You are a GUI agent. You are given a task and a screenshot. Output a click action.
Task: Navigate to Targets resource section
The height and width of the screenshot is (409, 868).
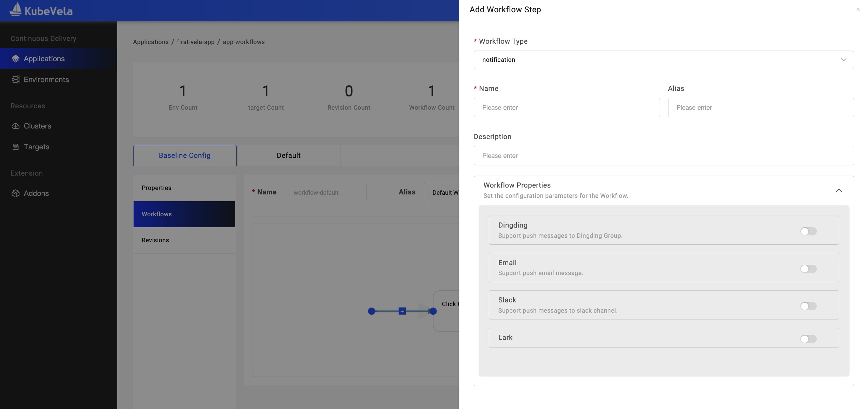pos(36,147)
